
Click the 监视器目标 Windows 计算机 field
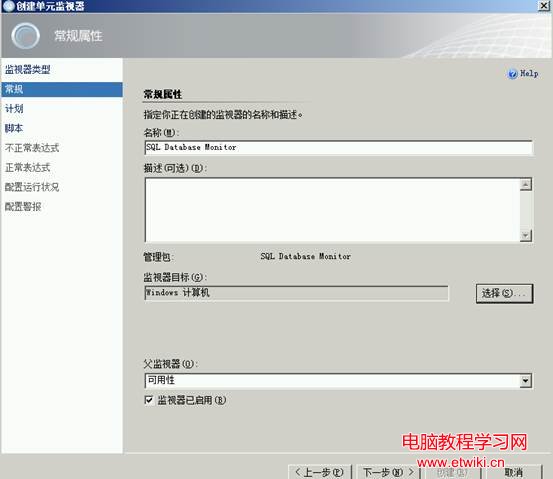[296, 293]
